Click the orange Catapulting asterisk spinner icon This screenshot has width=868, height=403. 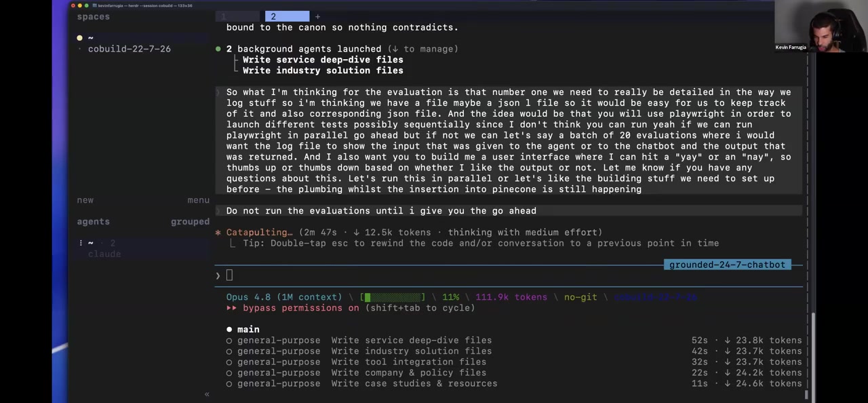[x=218, y=233]
